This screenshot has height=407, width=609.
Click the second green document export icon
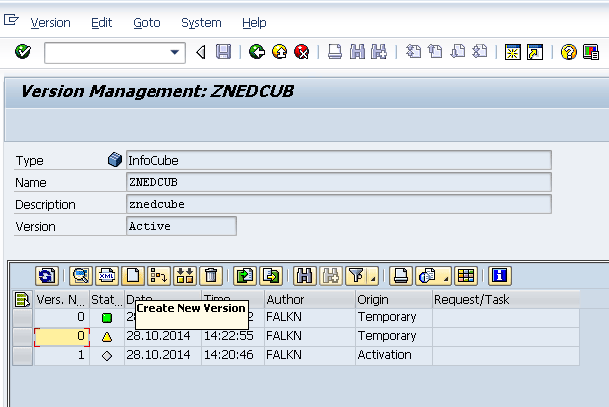(271, 276)
